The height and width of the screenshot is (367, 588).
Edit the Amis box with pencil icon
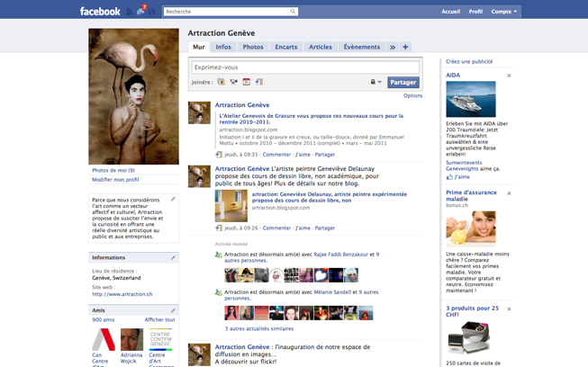coord(173,310)
